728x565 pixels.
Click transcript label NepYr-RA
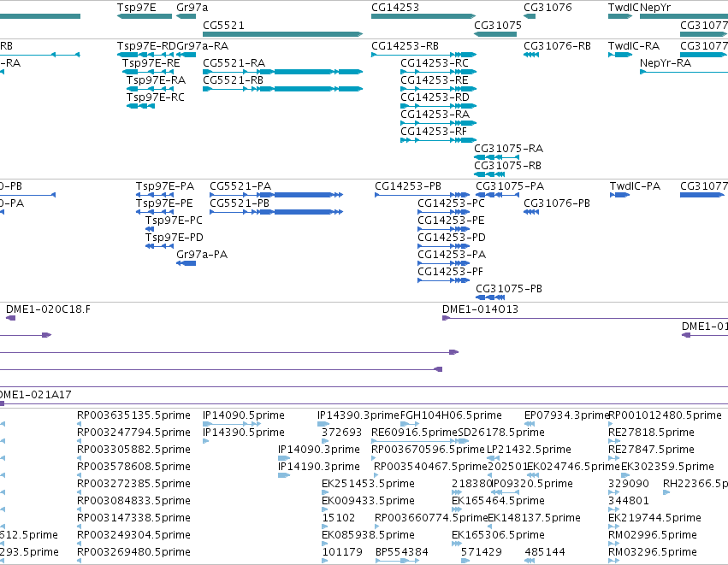point(666,63)
